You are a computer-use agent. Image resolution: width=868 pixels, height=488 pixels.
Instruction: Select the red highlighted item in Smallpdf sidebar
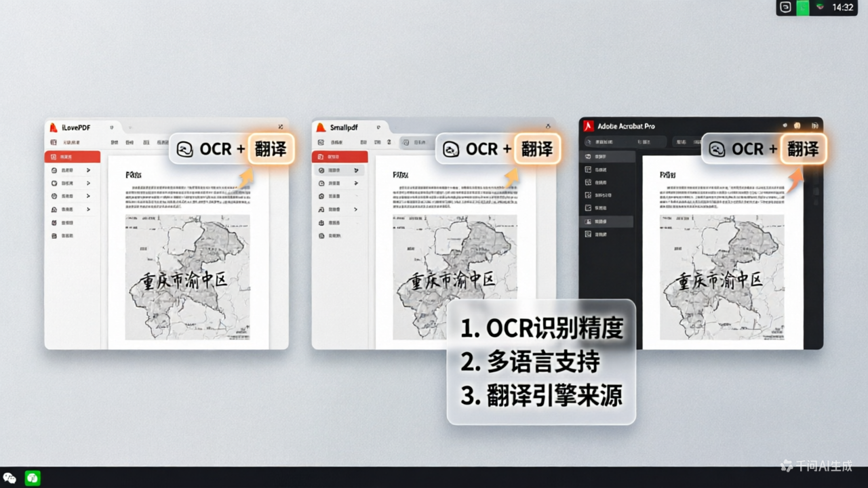tap(340, 157)
